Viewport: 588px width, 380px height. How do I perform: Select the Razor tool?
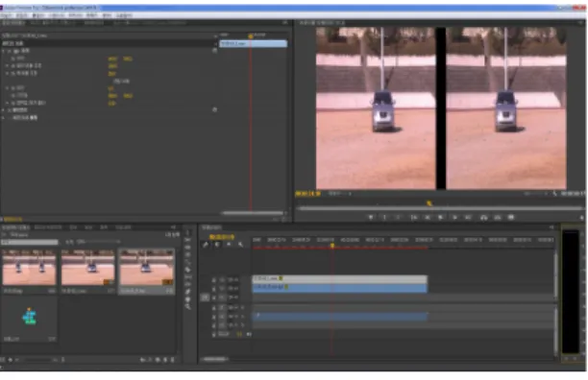point(188,270)
